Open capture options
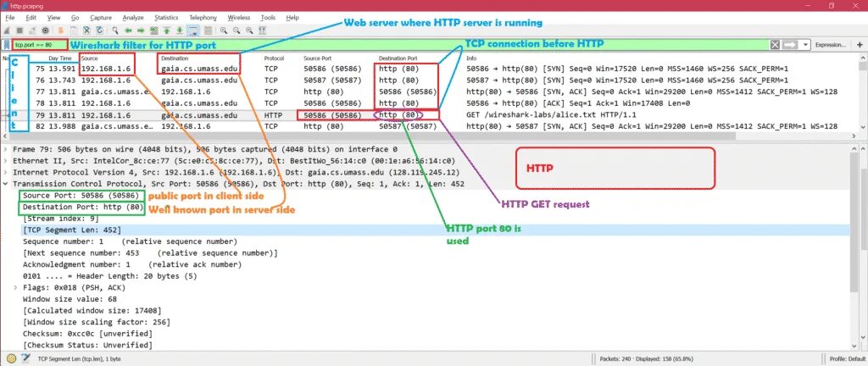The image size is (868, 366). pos(46,30)
